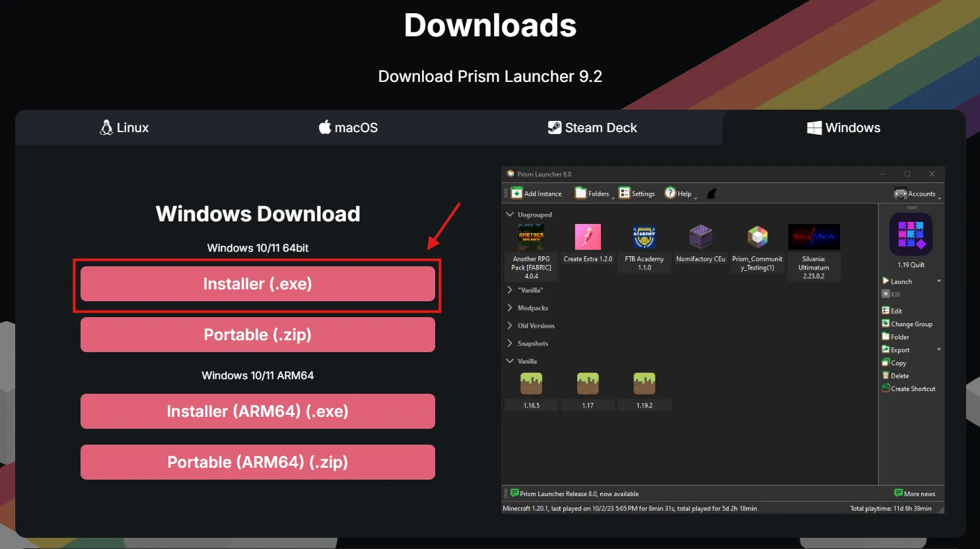The width and height of the screenshot is (980, 549).
Task: Click the Apple logo icon
Action: point(325,127)
